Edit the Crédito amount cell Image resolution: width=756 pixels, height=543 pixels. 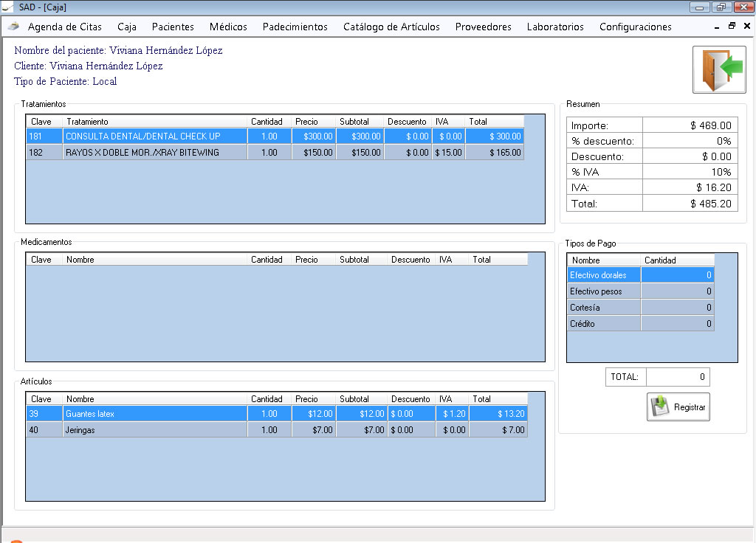click(678, 323)
